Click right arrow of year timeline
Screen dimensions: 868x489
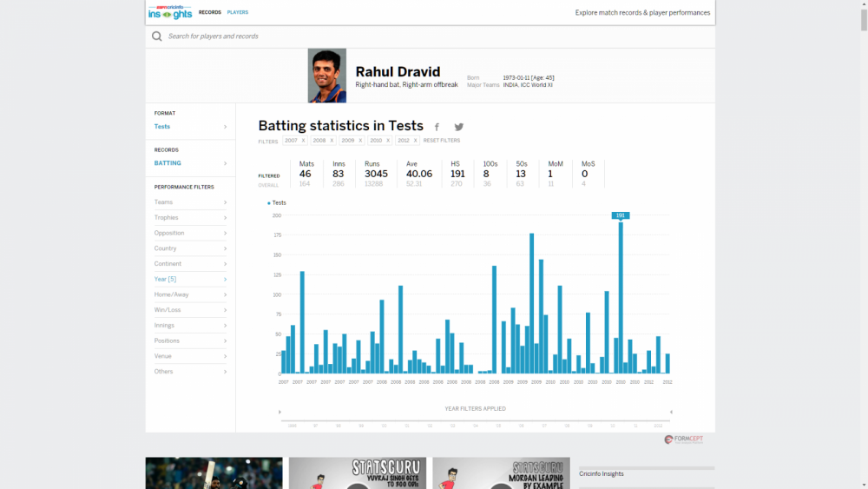pyautogui.click(x=671, y=412)
